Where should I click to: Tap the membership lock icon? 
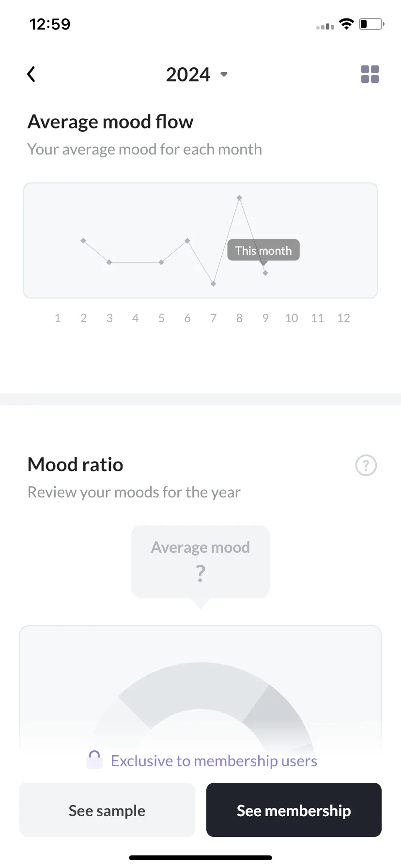tap(94, 759)
